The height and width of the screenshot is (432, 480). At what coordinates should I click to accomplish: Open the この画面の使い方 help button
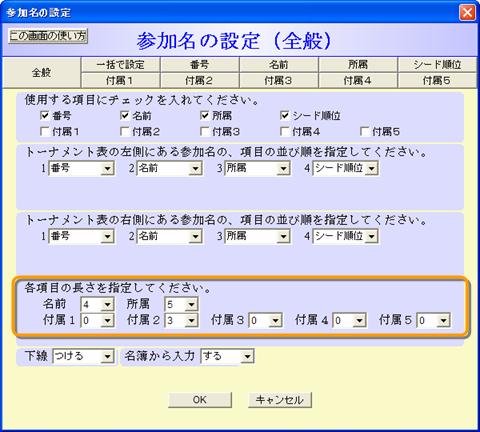coord(48,36)
